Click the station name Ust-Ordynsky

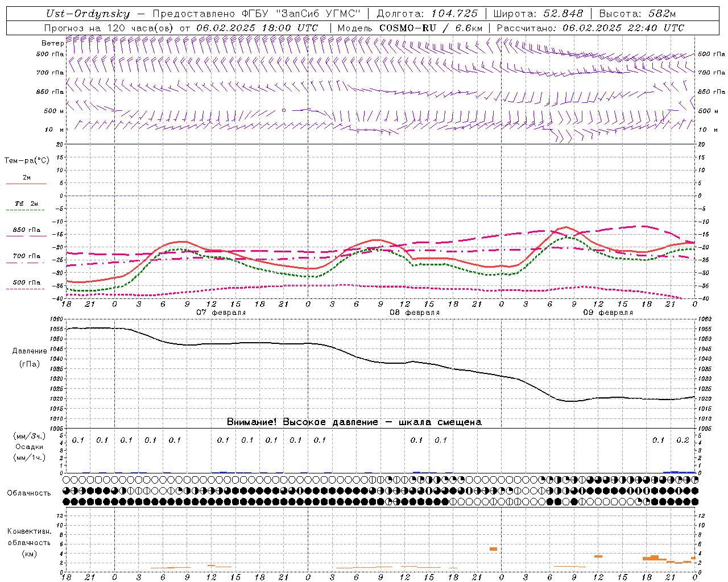pyautogui.click(x=88, y=14)
